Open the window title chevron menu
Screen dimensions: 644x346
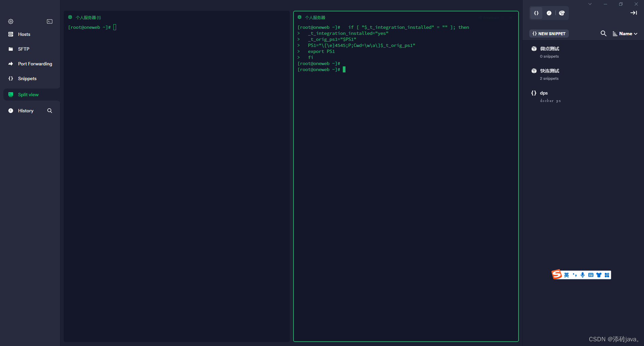[590, 4]
